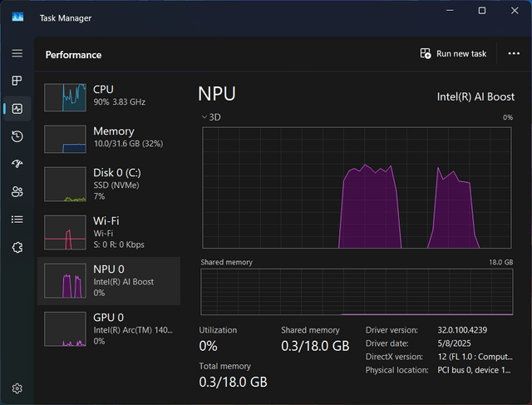Open the Users page icon
532x405 pixels.
tap(17, 192)
